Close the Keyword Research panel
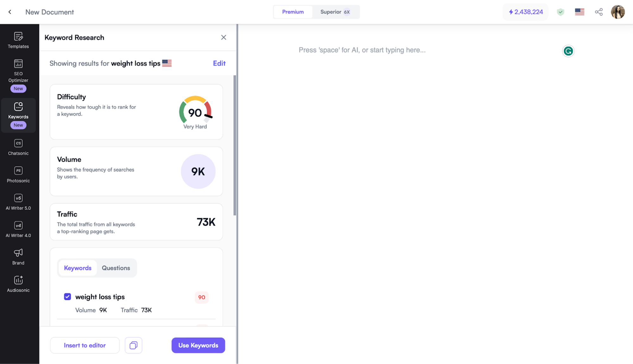Image resolution: width=633 pixels, height=364 pixels. point(223,37)
